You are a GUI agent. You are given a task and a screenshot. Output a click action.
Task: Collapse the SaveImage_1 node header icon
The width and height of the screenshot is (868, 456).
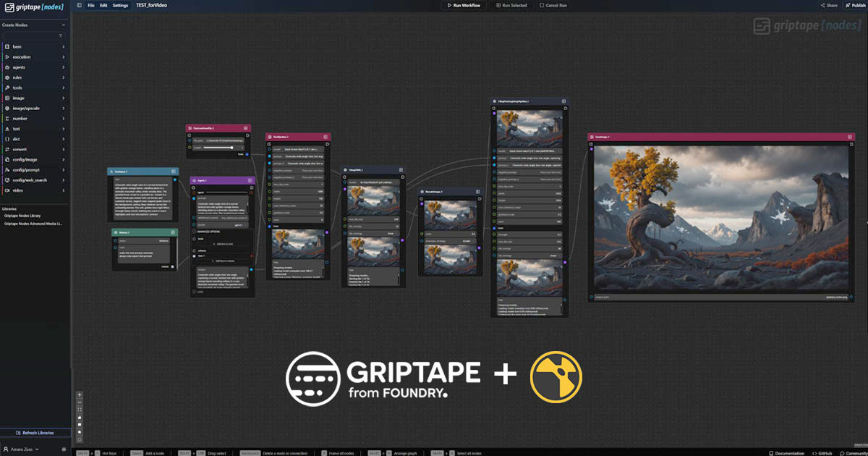click(x=851, y=137)
